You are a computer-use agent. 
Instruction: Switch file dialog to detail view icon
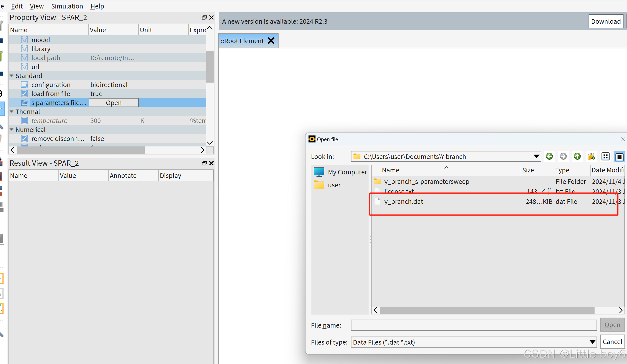tap(619, 157)
